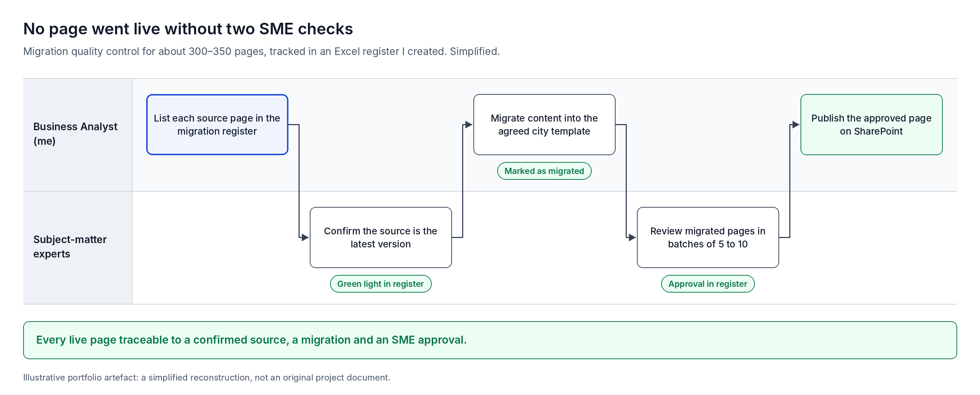Click the 'Migrate content into the agreed city template' box
Screen dimensions: 980x395
pos(544,125)
